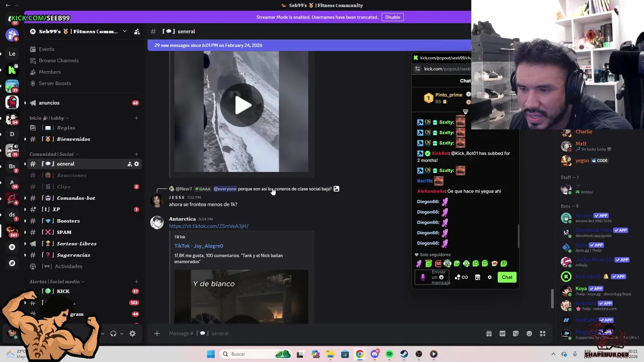644x362 pixels.
Task: Open the Comandos-bot channel
Action: pyautogui.click(x=75, y=198)
